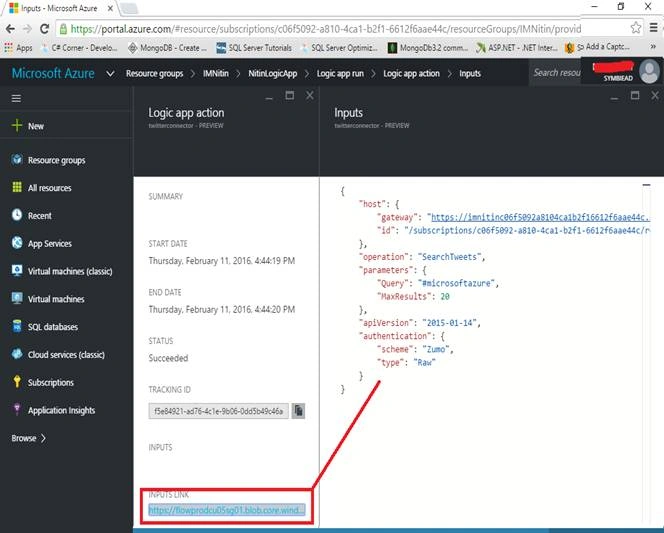The height and width of the screenshot is (533, 664).
Task: Click end date Thursday 4:44:20 PM
Action: 221,309
